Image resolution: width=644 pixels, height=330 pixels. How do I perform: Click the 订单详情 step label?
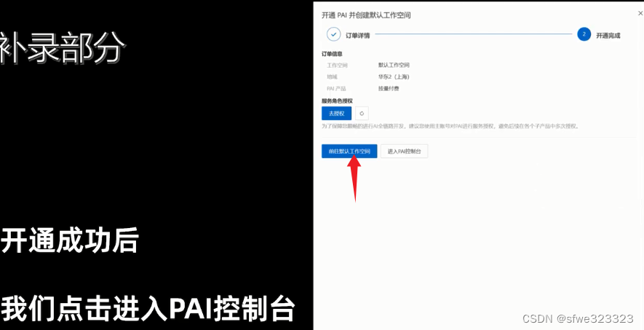[358, 36]
